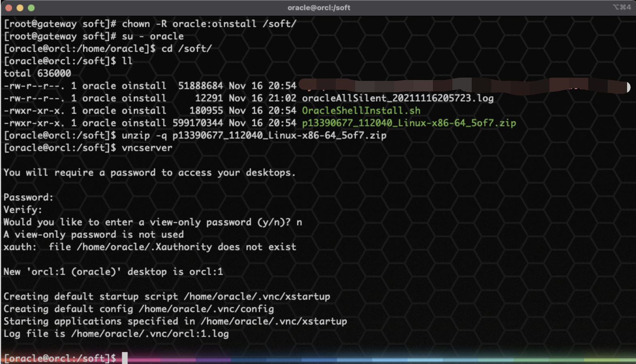Click the 'unzip -q' command line
Viewport: 636px width, 364px height.
(x=195, y=135)
